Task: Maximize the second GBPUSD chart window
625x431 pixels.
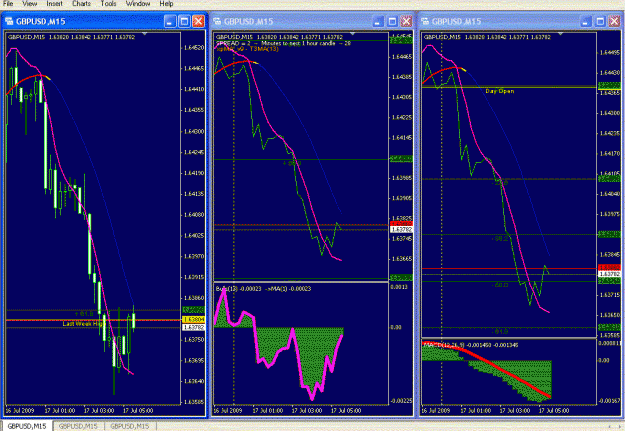Action: 392,21
